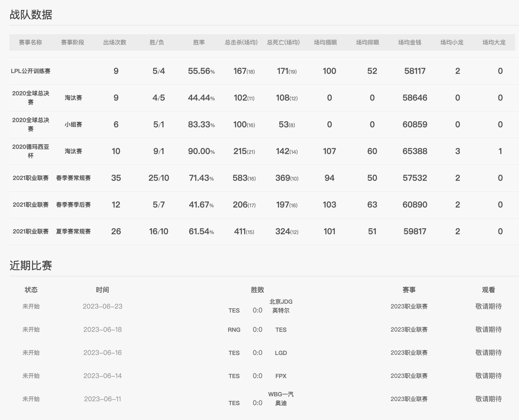Select the LPL公开训练赛 row
This screenshot has height=420, width=519.
pos(31,71)
